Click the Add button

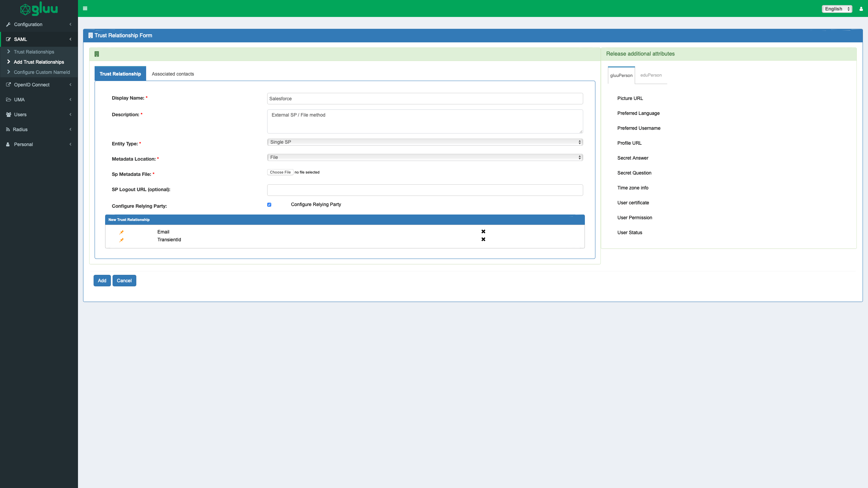point(102,281)
